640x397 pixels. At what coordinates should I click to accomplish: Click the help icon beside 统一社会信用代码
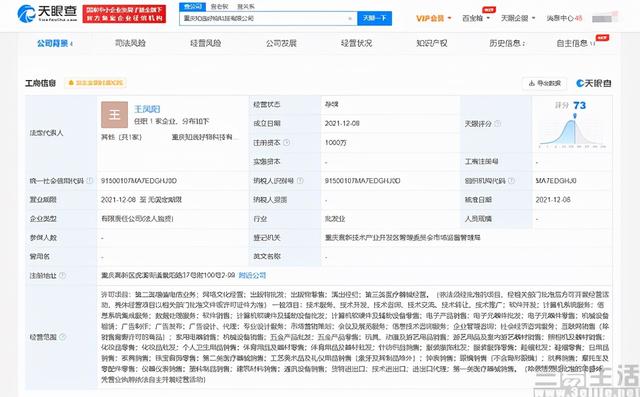click(90, 180)
